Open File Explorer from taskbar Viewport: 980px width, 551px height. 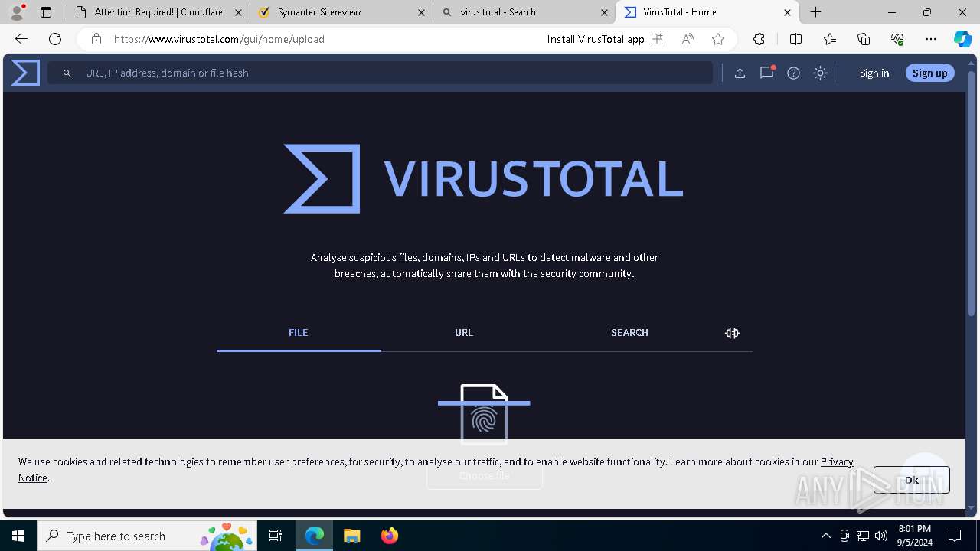(351, 536)
